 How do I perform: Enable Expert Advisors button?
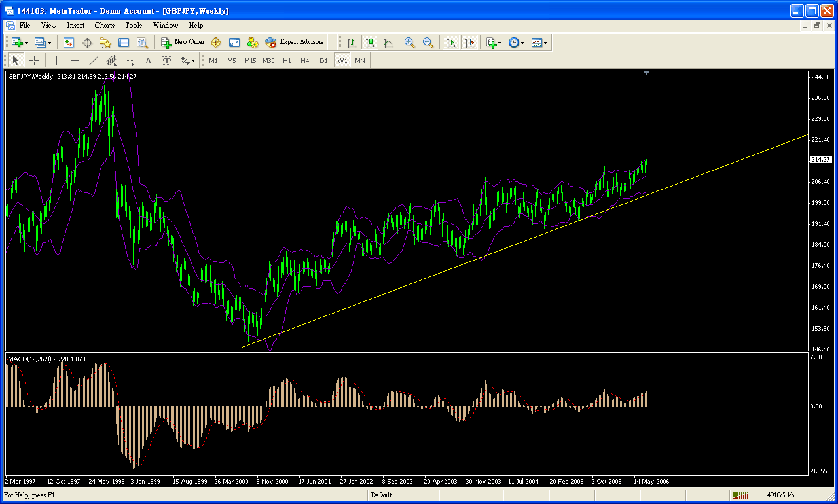pos(295,42)
